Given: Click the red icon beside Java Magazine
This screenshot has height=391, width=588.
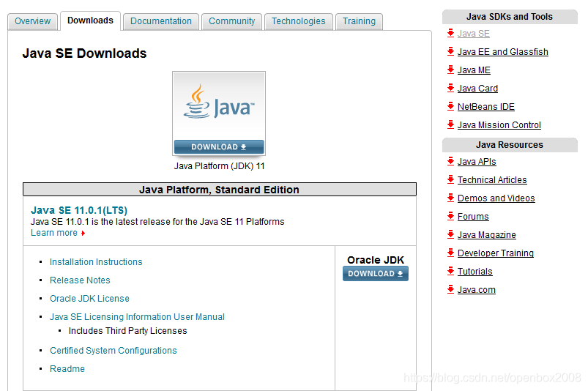Looking at the screenshot, I should [x=451, y=235].
